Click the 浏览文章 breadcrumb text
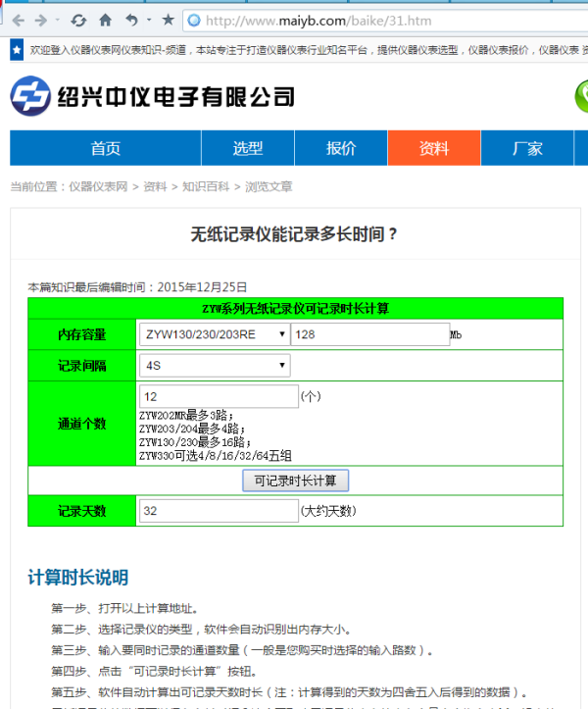This screenshot has width=588, height=709. (x=269, y=186)
